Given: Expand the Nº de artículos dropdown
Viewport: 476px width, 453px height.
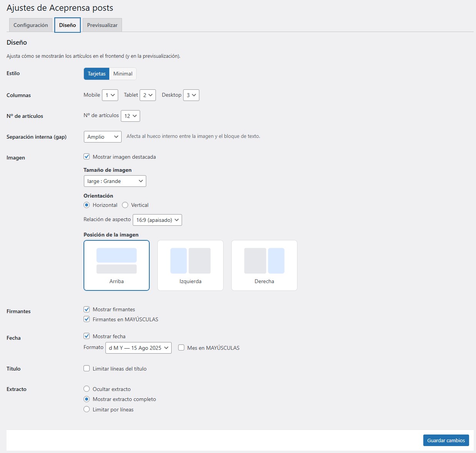Looking at the screenshot, I should pyautogui.click(x=130, y=116).
